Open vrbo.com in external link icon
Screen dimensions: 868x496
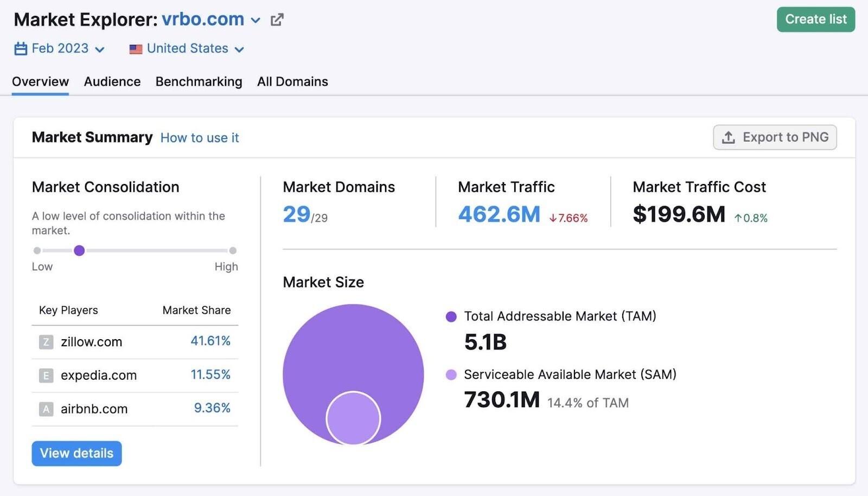click(277, 20)
